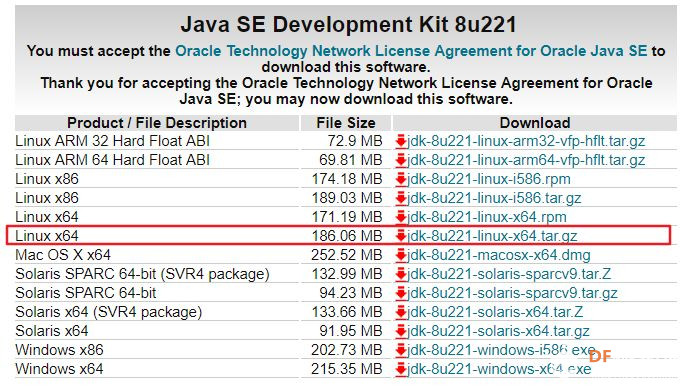
Task: Select Solaris SPARC 64-bit (SVR4 package) text
Action: 142,274
